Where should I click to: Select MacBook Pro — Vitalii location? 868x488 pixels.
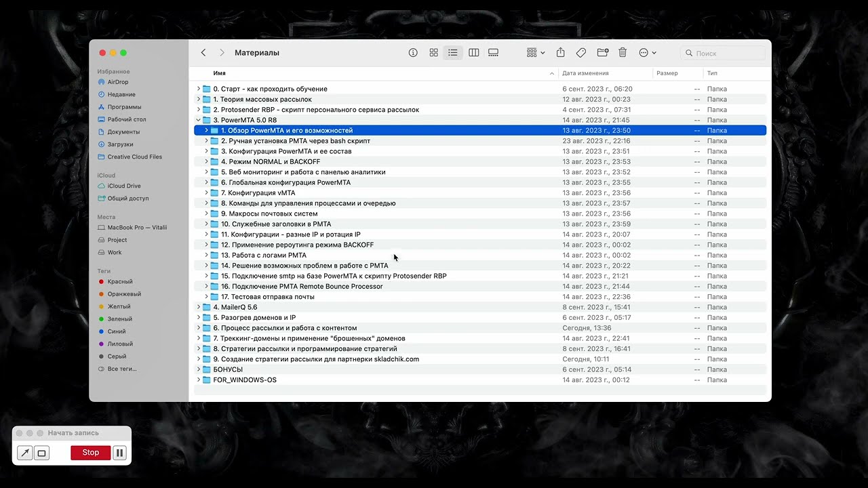point(136,228)
